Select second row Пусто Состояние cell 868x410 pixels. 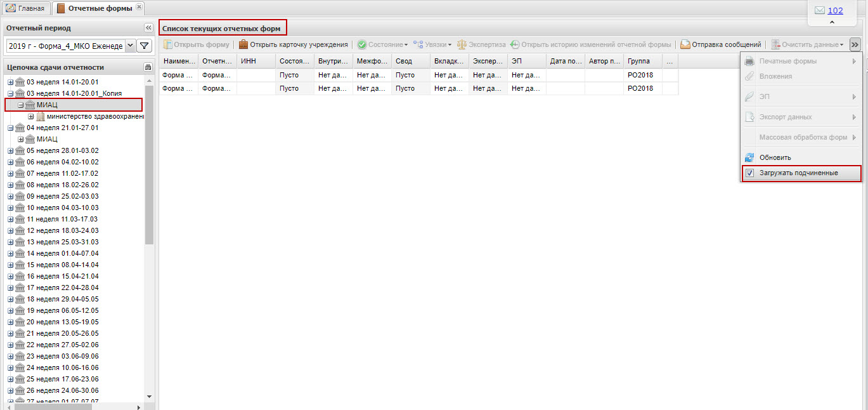coord(295,88)
